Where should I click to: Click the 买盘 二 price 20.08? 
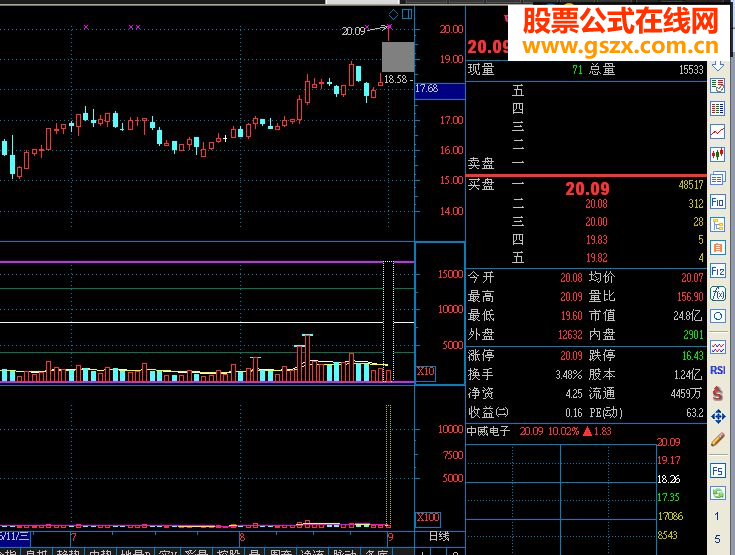click(596, 204)
